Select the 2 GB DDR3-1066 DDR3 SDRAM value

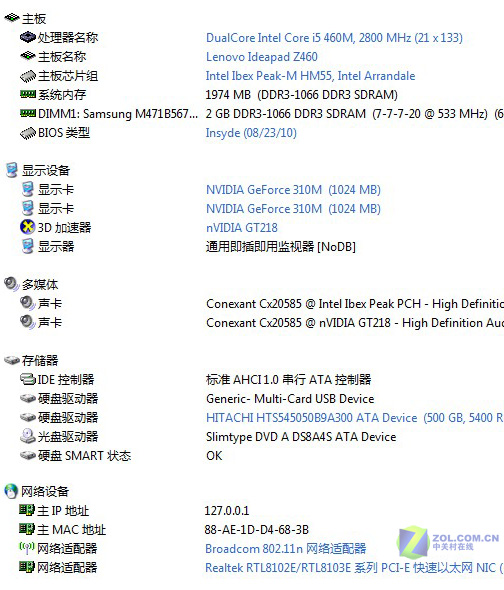(x=355, y=114)
